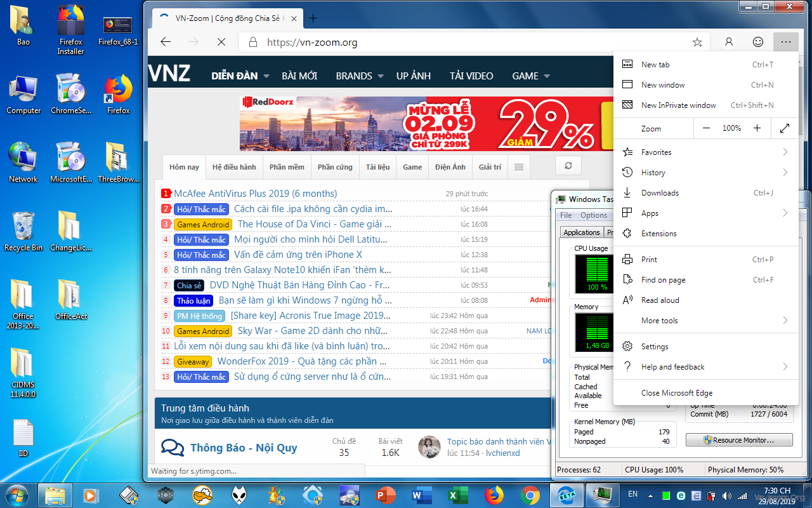This screenshot has height=508, width=812.
Task: Open a new tab with plus button
Action: (x=312, y=18)
